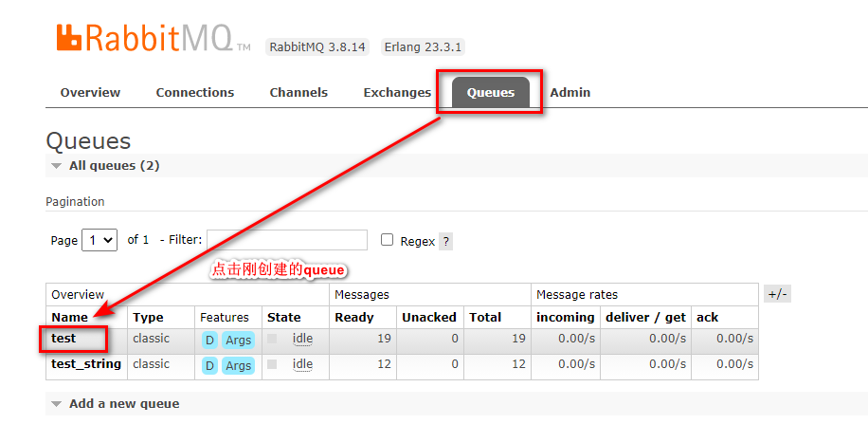The height and width of the screenshot is (424, 868).
Task: Click the Filter text input field
Action: [x=287, y=240]
